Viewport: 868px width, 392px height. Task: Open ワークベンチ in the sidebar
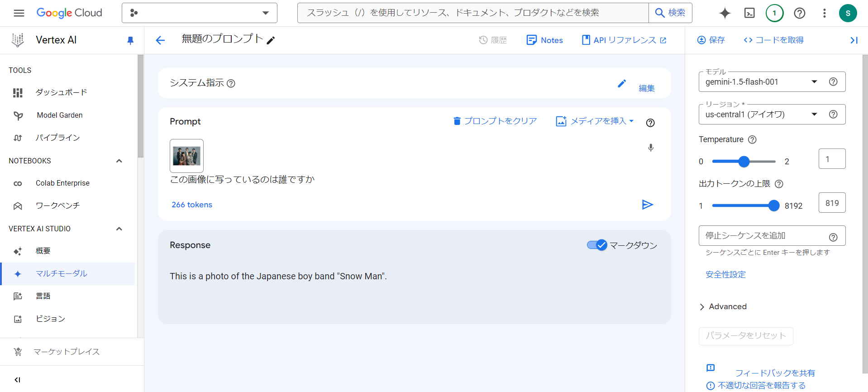68,206
